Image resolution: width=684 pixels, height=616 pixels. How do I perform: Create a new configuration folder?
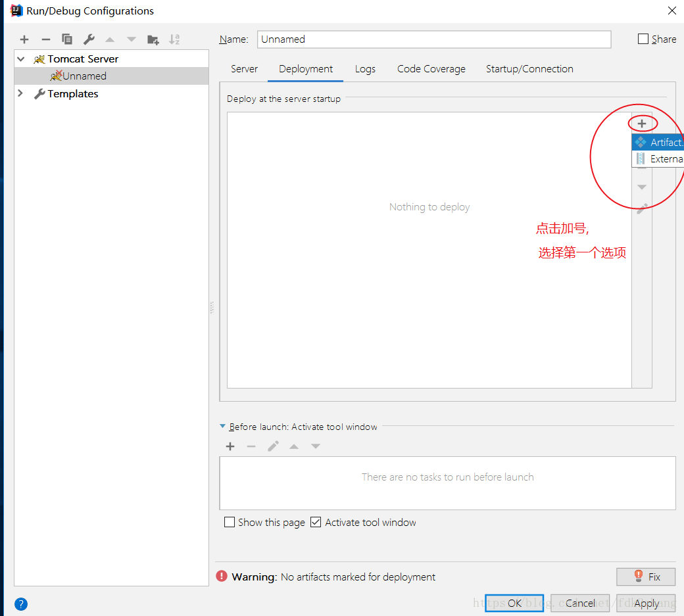[x=153, y=39]
